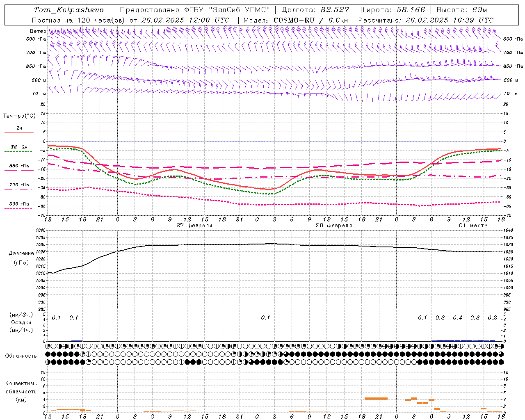
Task: Click the Широта: 58.166 value
Action: (393, 10)
